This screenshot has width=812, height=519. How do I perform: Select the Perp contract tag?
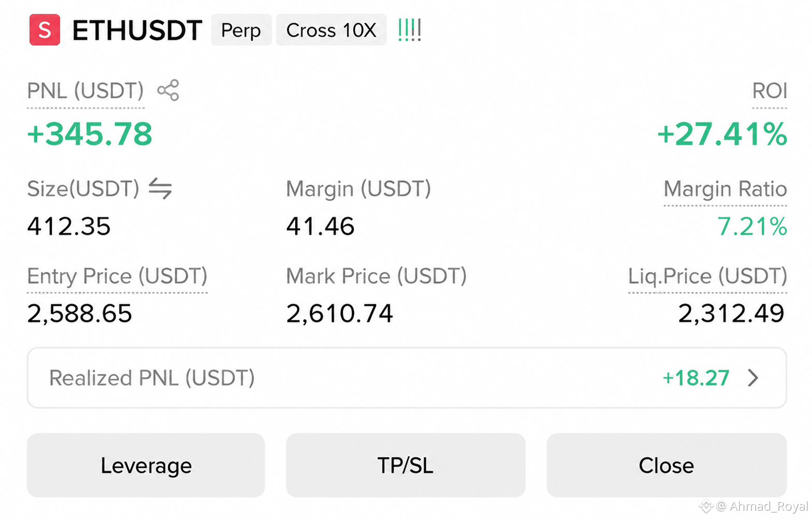pyautogui.click(x=241, y=30)
